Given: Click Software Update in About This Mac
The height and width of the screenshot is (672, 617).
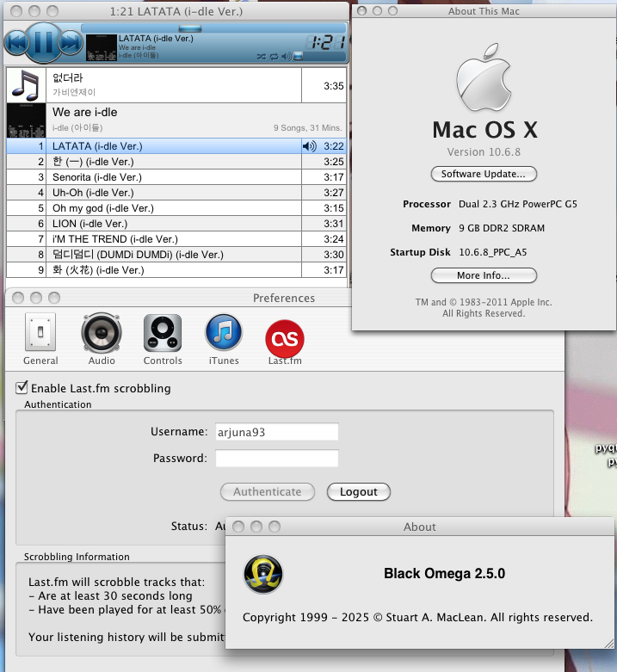Looking at the screenshot, I should click(484, 174).
